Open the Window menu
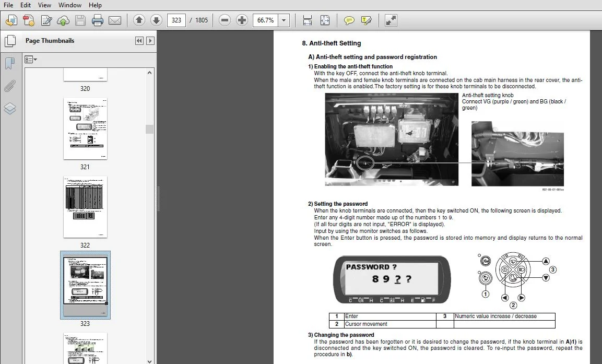 click(69, 5)
